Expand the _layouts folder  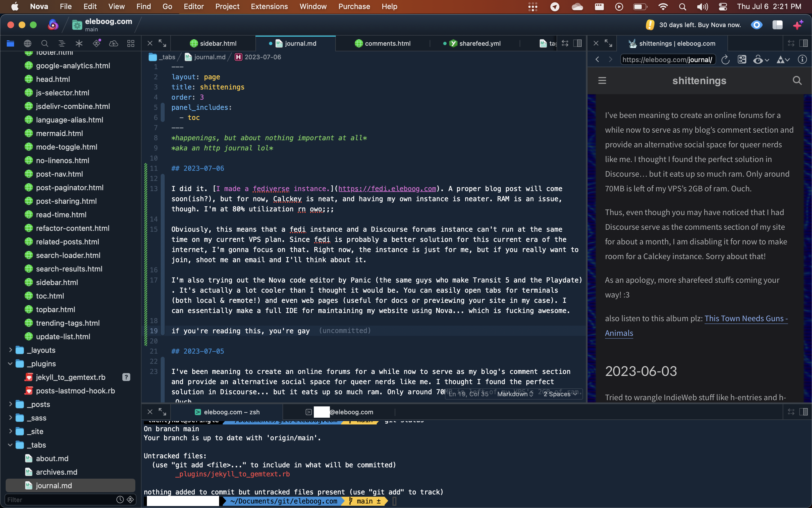click(x=10, y=350)
